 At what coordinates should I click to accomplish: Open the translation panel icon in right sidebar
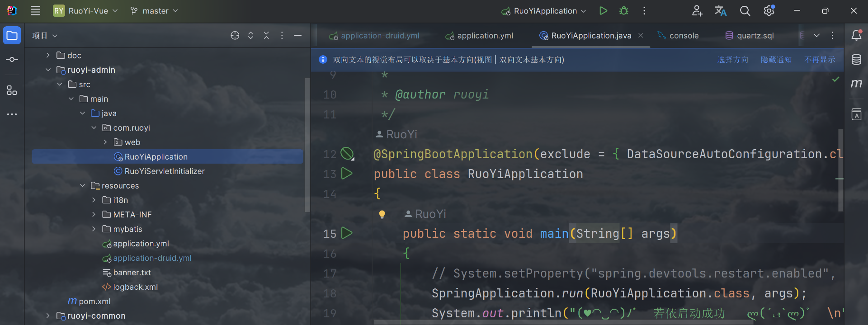(x=856, y=114)
